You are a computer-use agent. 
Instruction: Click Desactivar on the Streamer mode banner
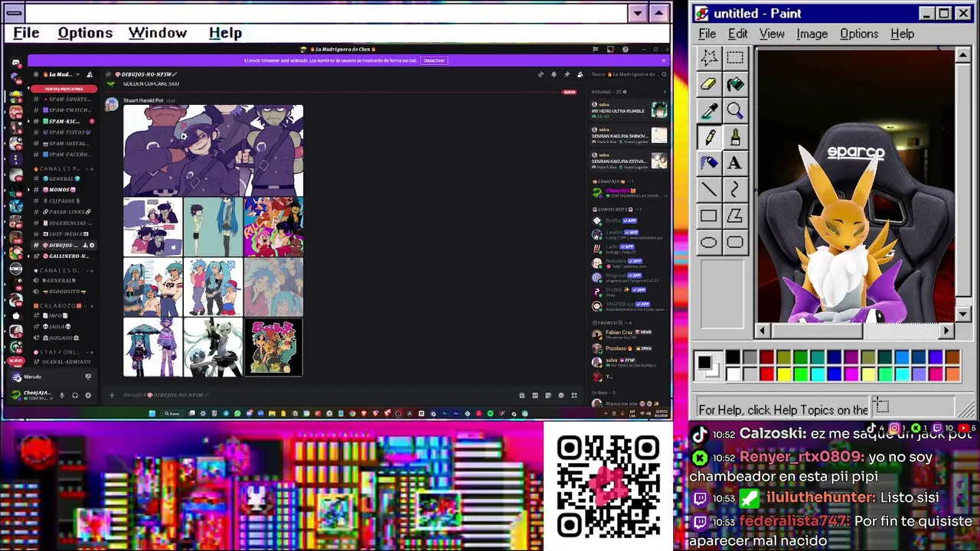click(434, 60)
